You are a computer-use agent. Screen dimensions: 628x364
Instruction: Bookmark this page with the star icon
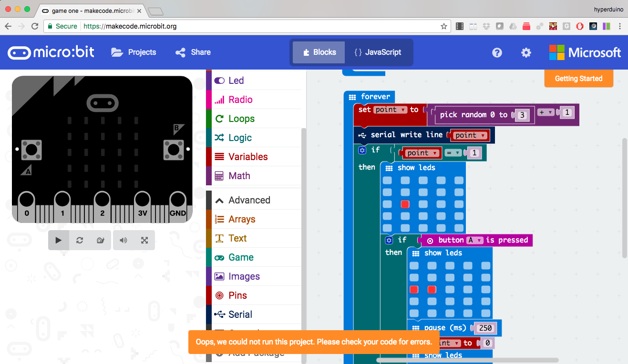443,26
